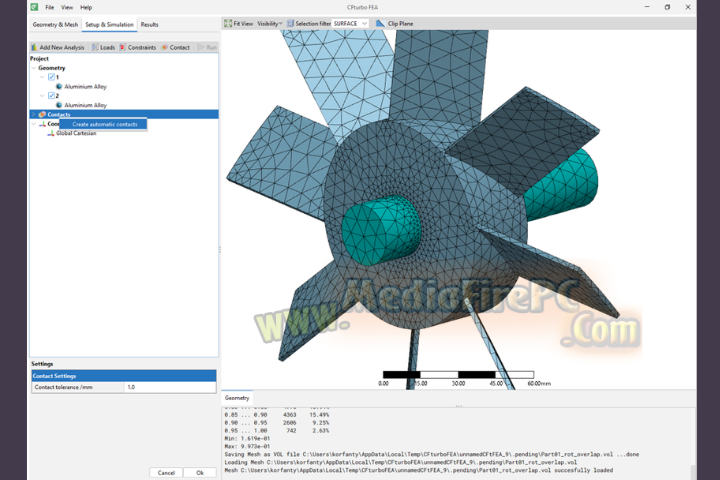Select the Contact Settings header row
Viewport: 720px width, 480px height.
(124, 376)
